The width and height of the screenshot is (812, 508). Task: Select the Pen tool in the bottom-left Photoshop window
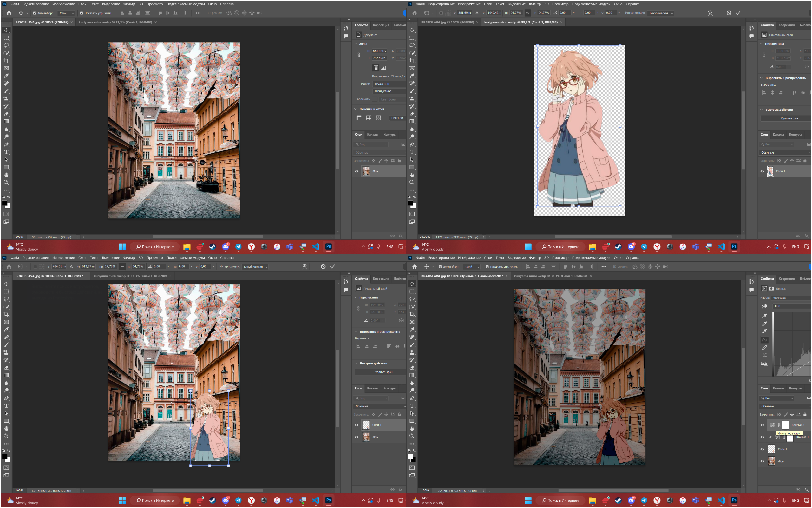(6, 398)
